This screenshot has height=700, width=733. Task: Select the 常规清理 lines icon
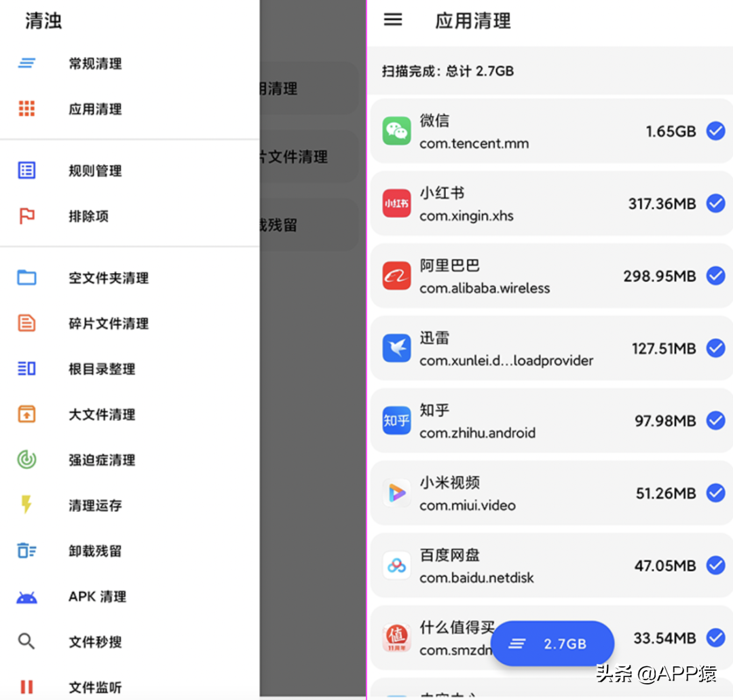(x=26, y=63)
